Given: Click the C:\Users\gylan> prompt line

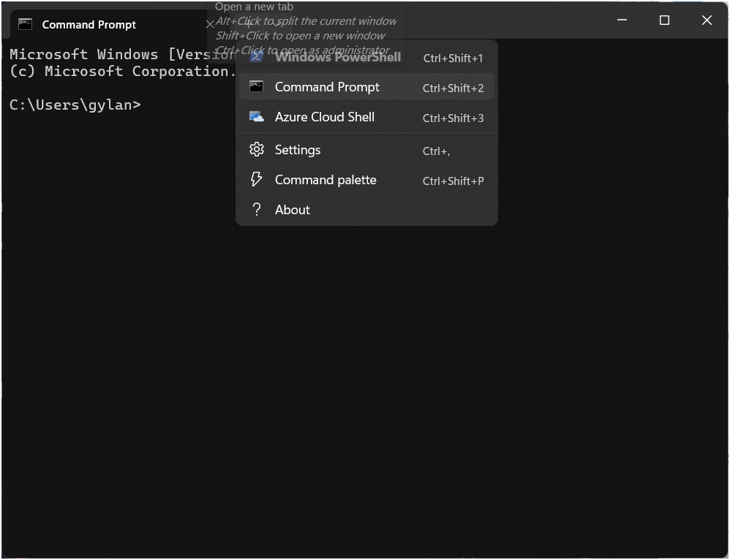Looking at the screenshot, I should pyautogui.click(x=75, y=105).
